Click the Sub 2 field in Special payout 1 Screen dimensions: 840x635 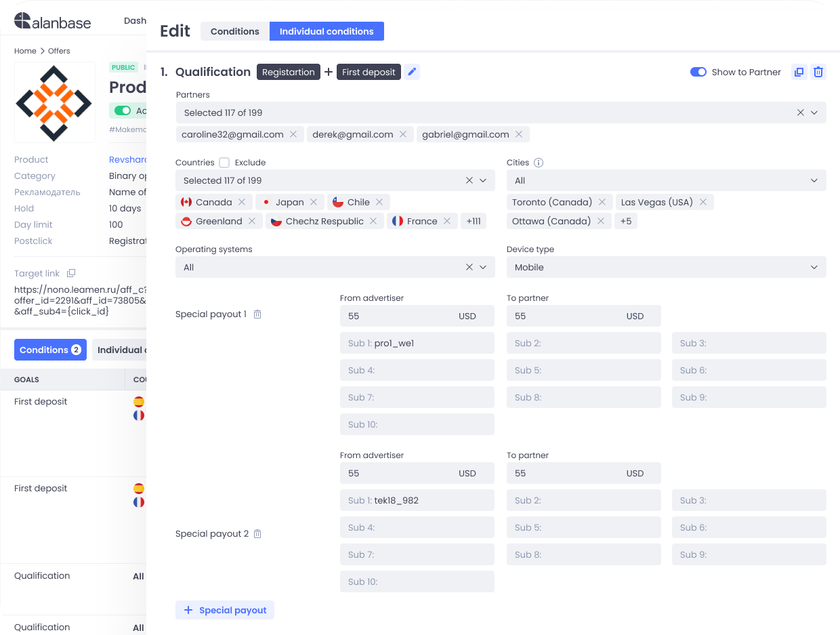pyautogui.click(x=583, y=343)
